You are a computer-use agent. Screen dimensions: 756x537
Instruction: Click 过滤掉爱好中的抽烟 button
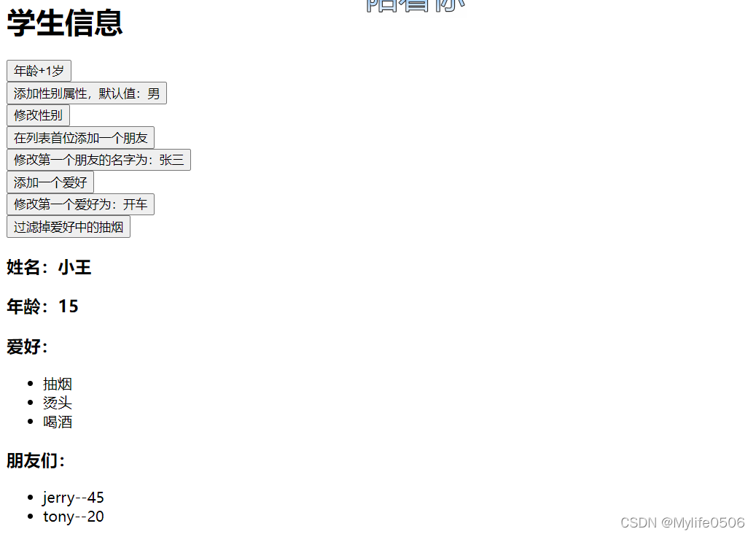click(x=69, y=227)
